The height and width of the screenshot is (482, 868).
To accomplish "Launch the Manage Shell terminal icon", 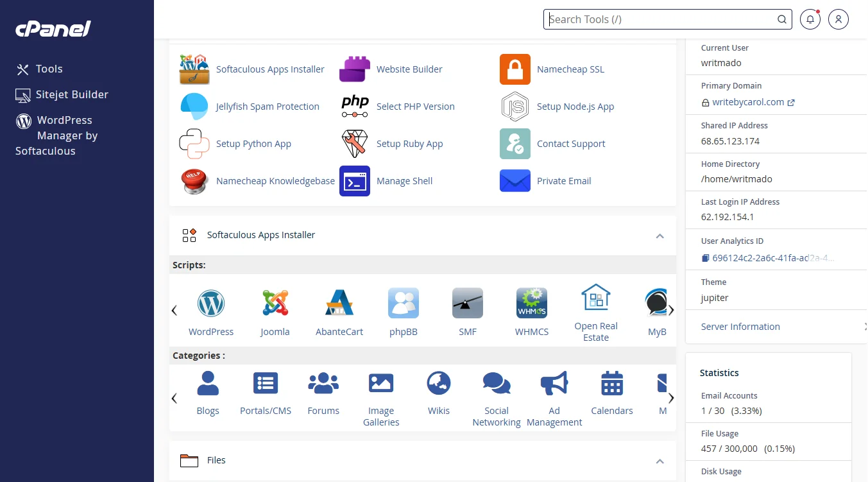I will pos(355,181).
